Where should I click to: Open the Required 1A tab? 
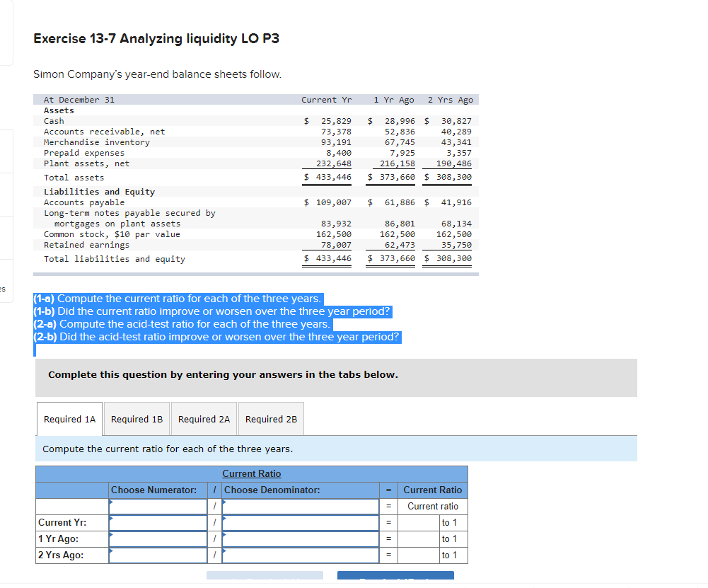tap(69, 419)
